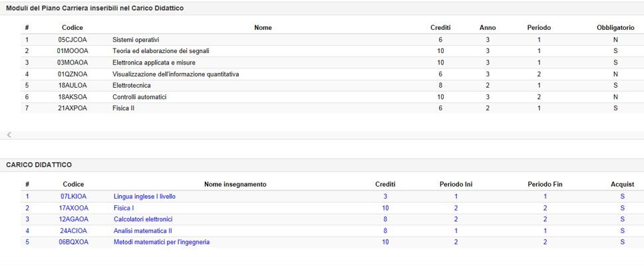This screenshot has height=265, width=644.
Task: Click course code 24ACIOA
Action: (73, 231)
